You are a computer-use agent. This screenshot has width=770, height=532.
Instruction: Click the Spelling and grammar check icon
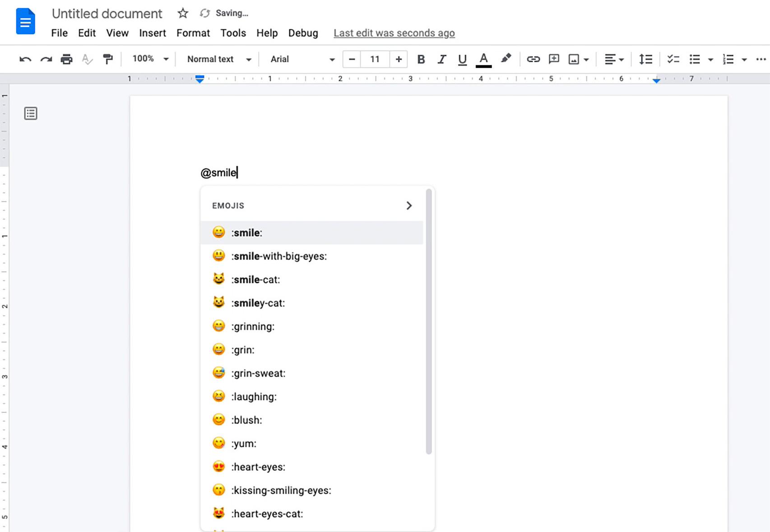(x=87, y=59)
